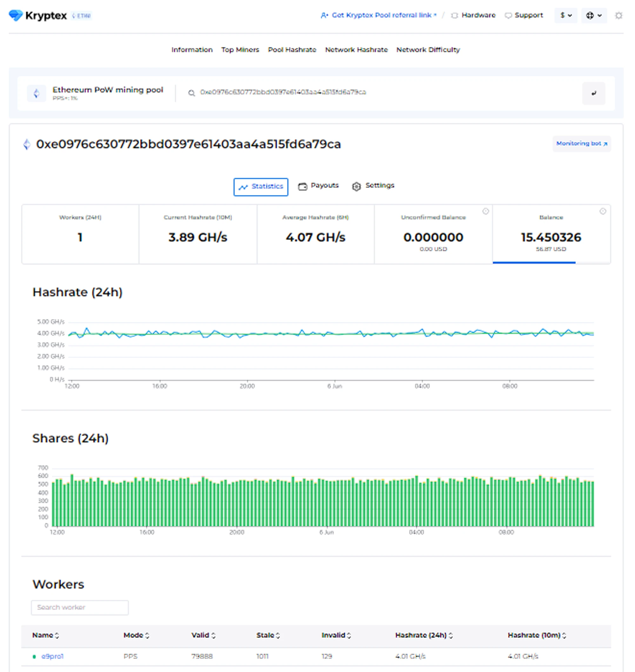Click the Kryptex diamond logo

(x=16, y=15)
